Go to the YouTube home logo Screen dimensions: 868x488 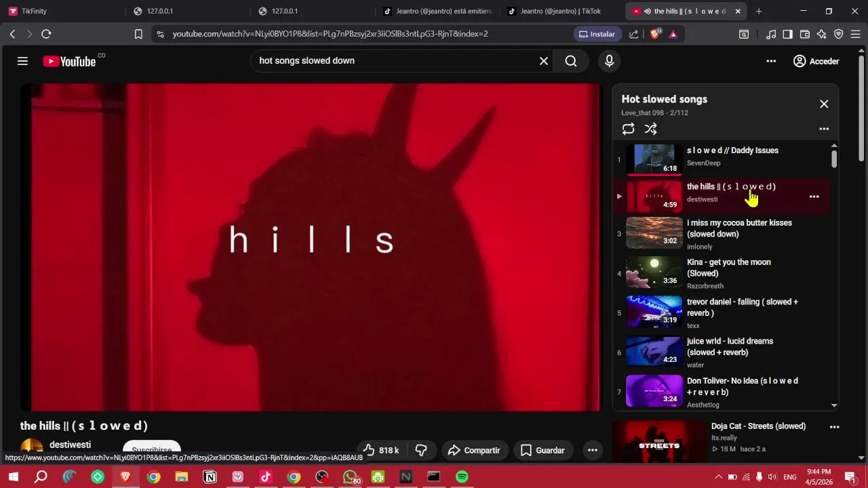pyautogui.click(x=69, y=61)
